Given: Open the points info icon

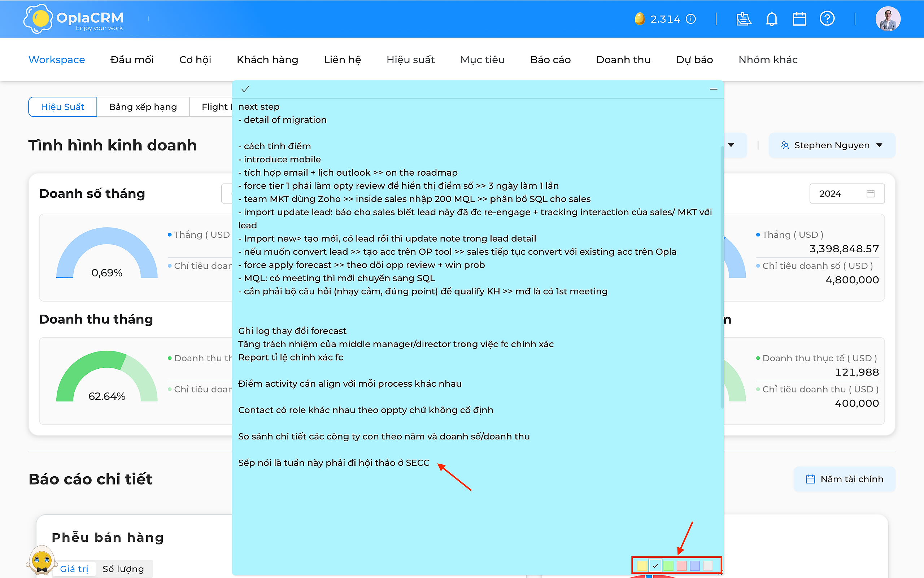Looking at the screenshot, I should [x=691, y=19].
